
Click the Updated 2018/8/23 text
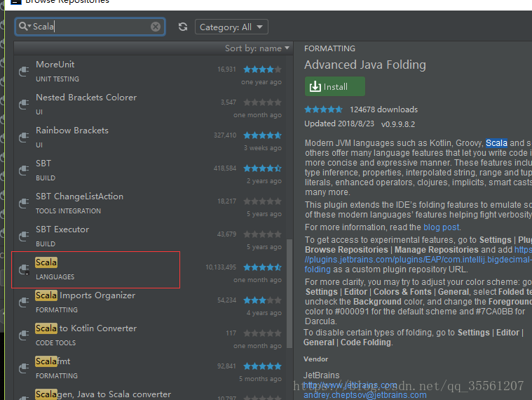coord(339,124)
